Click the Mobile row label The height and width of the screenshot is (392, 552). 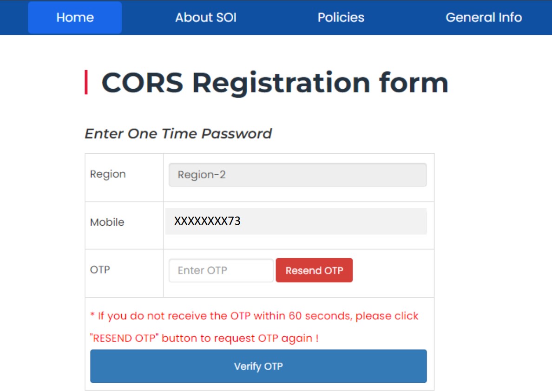pos(107,222)
